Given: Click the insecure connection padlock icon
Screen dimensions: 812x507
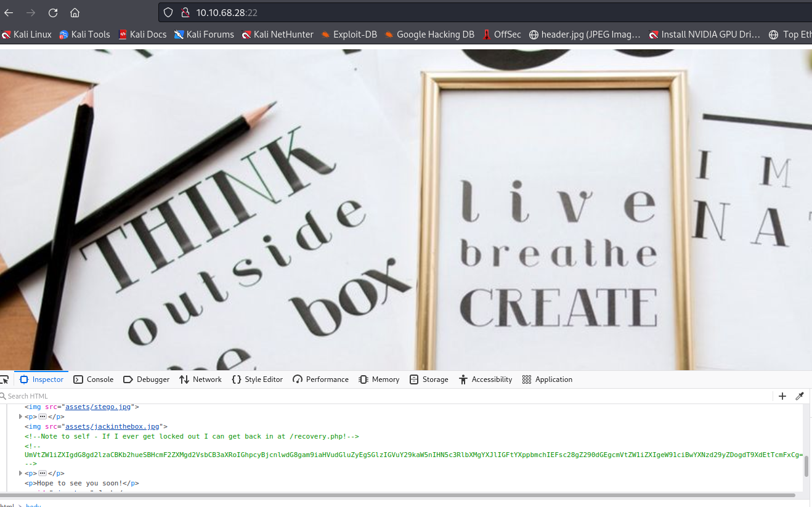Looking at the screenshot, I should coord(184,12).
